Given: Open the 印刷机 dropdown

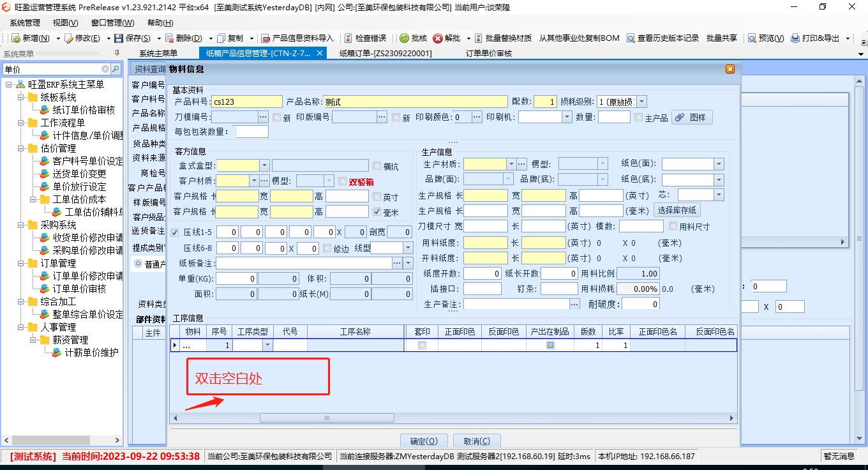Looking at the screenshot, I should [x=567, y=117].
